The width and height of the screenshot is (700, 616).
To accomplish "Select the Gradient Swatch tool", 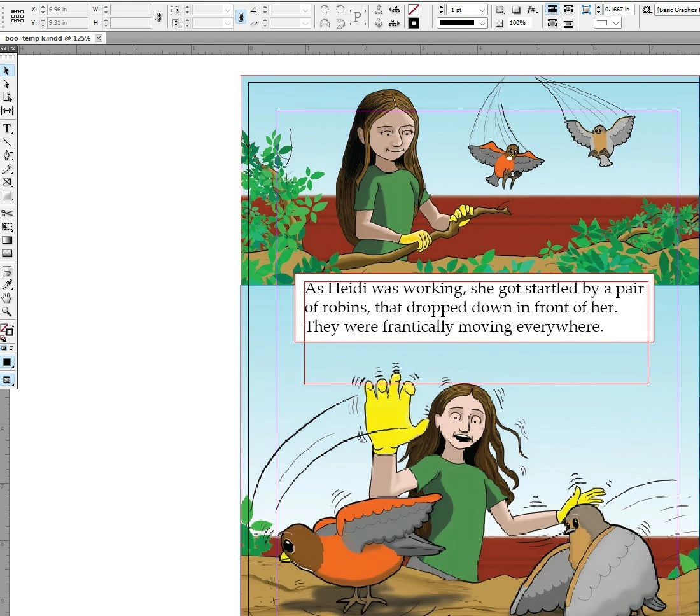I will click(x=7, y=240).
